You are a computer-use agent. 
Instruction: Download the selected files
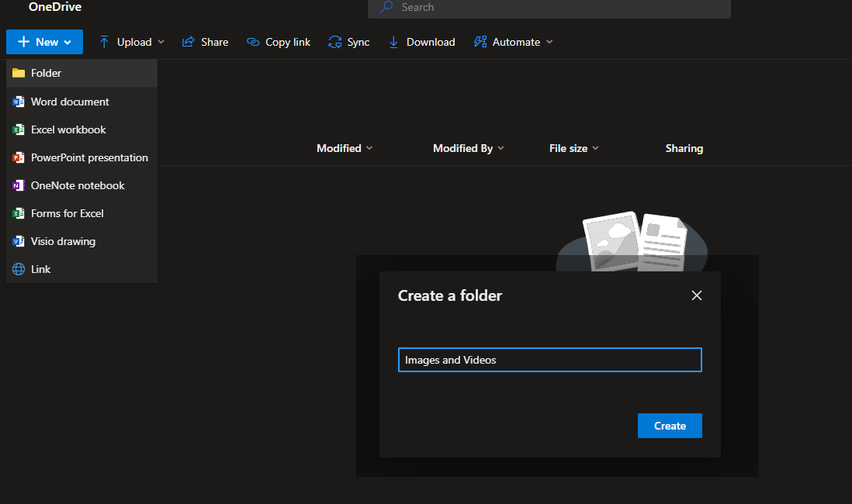421,42
